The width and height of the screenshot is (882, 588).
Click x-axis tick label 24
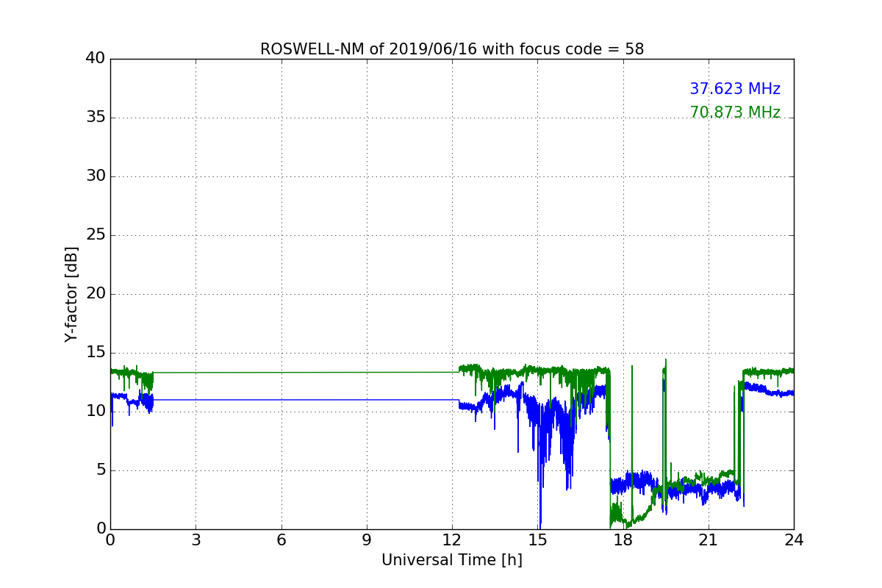point(794,540)
